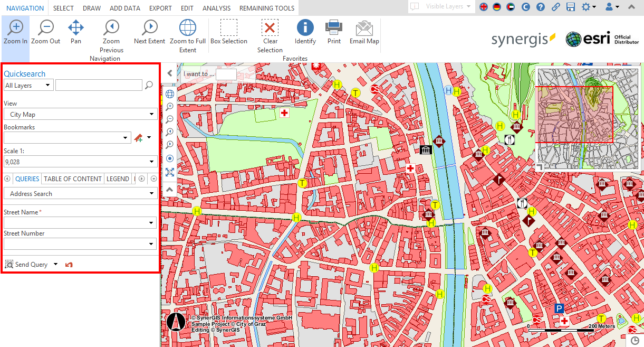
Task: Open the Print tool
Action: click(333, 33)
